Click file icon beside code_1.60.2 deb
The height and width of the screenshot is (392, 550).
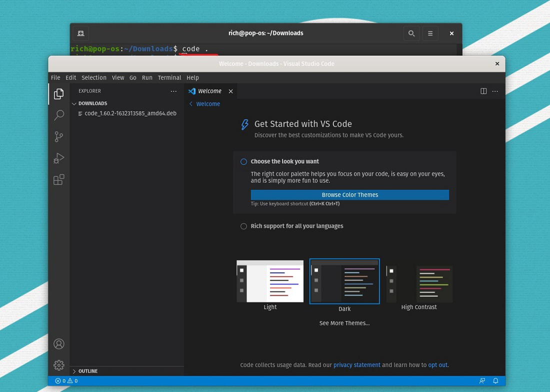tap(80, 113)
